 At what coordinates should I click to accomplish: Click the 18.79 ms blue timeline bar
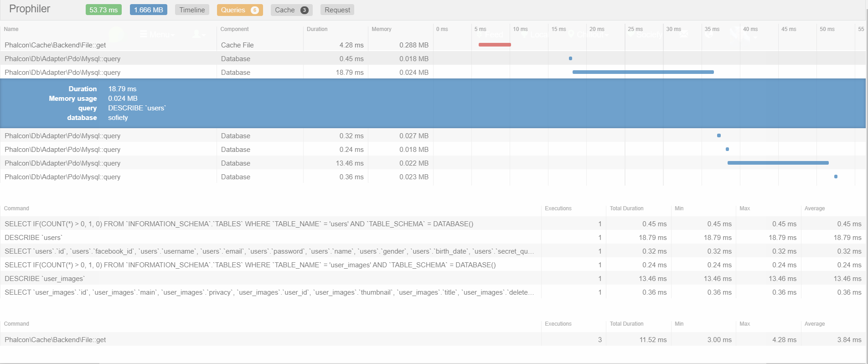tap(643, 72)
